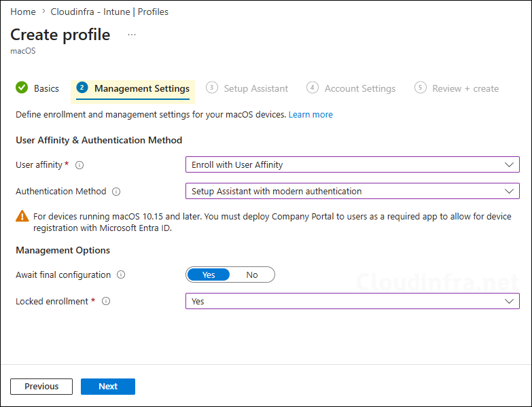Image resolution: width=532 pixels, height=407 pixels.
Task: Switch to the Setup Assistant step
Action: pyautogui.click(x=247, y=88)
